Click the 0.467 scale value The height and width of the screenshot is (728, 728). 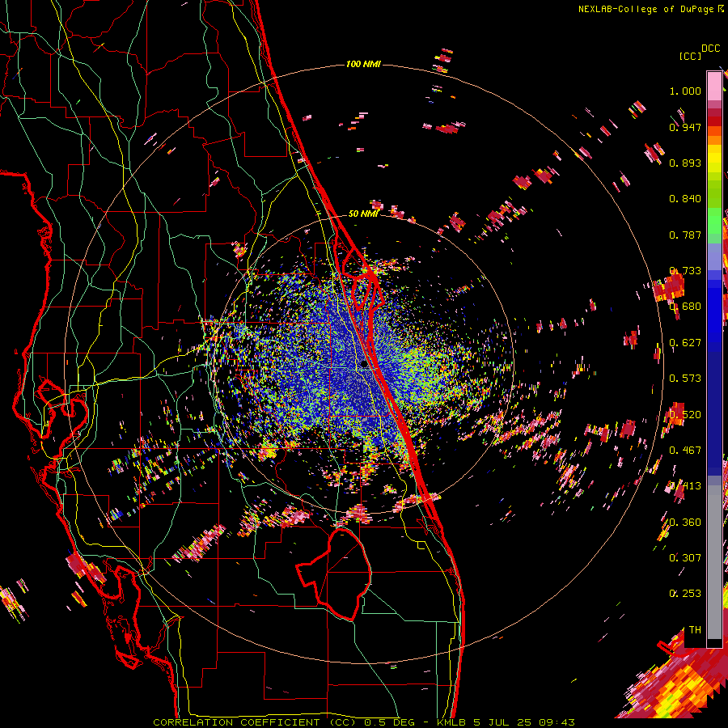point(685,451)
